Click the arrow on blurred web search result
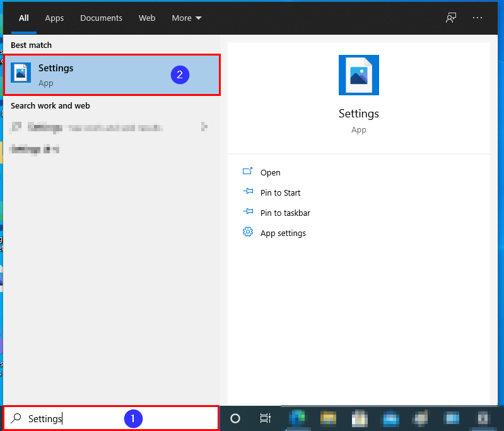The height and width of the screenshot is (431, 504). click(204, 127)
